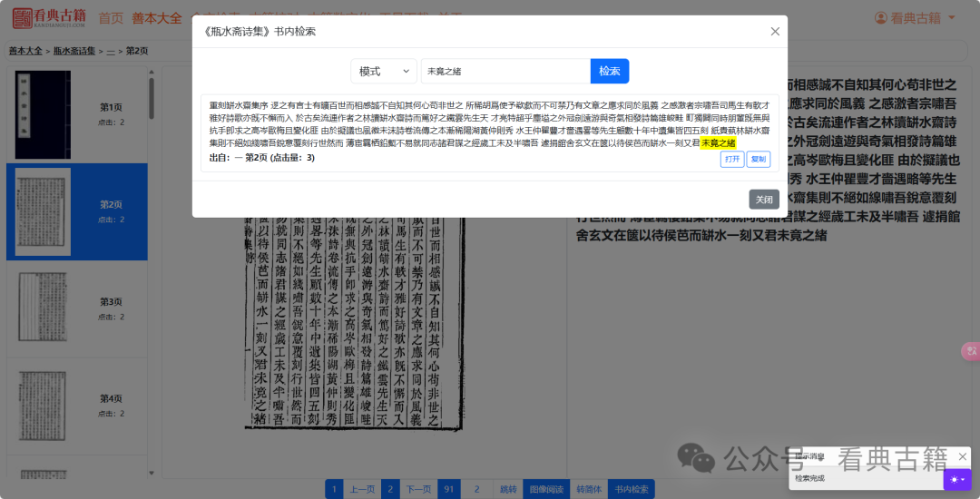
Task: Switch to 图像阅读 image reading mode
Action: (x=546, y=489)
